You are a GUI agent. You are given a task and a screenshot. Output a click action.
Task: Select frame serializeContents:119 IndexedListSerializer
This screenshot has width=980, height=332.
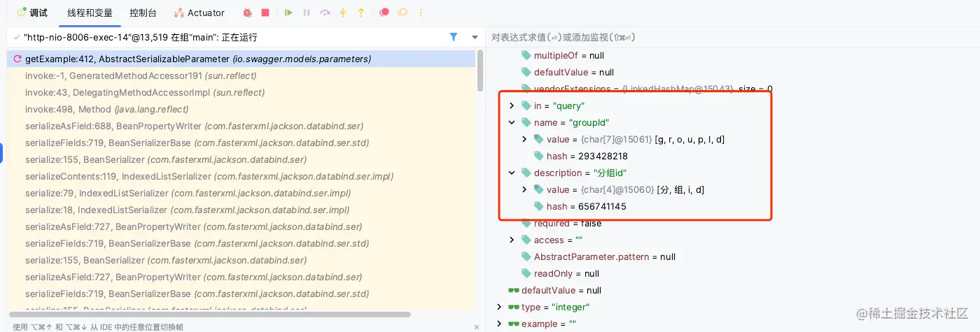[x=241, y=176]
